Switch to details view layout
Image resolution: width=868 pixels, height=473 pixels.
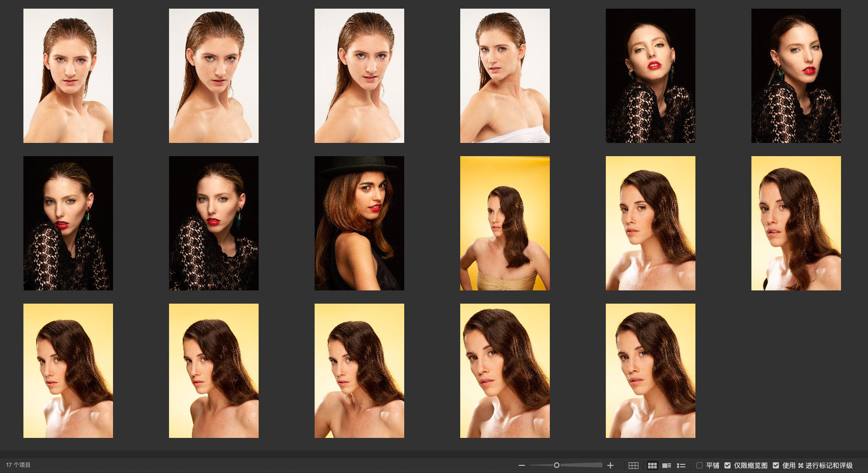666,465
